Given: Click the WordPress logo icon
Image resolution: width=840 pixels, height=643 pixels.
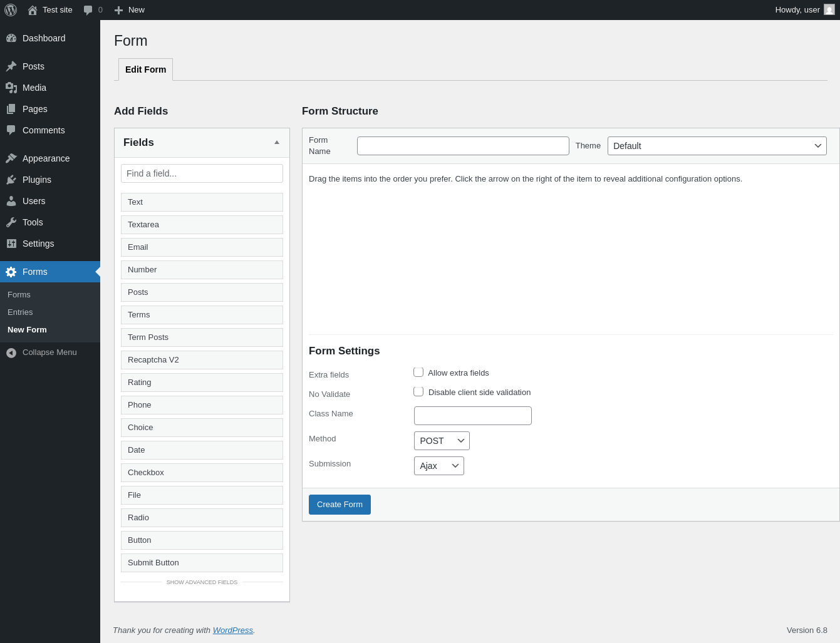Looking at the screenshot, I should 11,10.
